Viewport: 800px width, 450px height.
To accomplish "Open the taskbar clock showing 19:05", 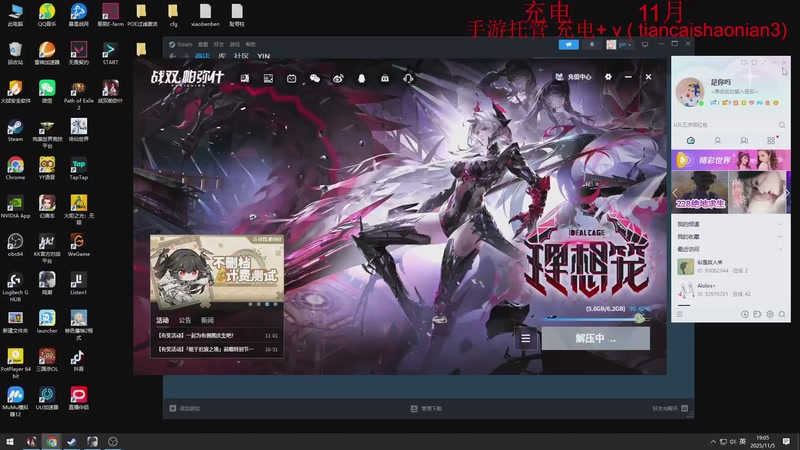I will [x=762, y=442].
